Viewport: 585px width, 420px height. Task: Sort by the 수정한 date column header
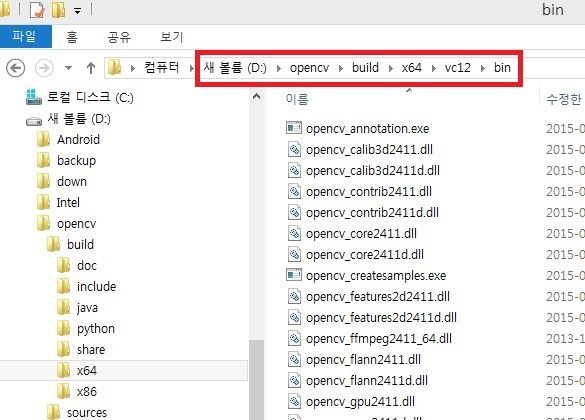coord(563,99)
